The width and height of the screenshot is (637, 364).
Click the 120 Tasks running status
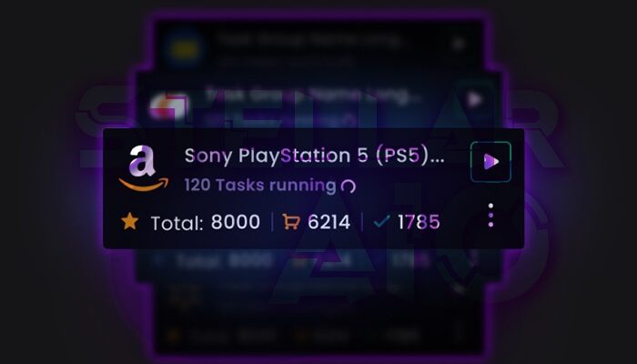click(260, 186)
